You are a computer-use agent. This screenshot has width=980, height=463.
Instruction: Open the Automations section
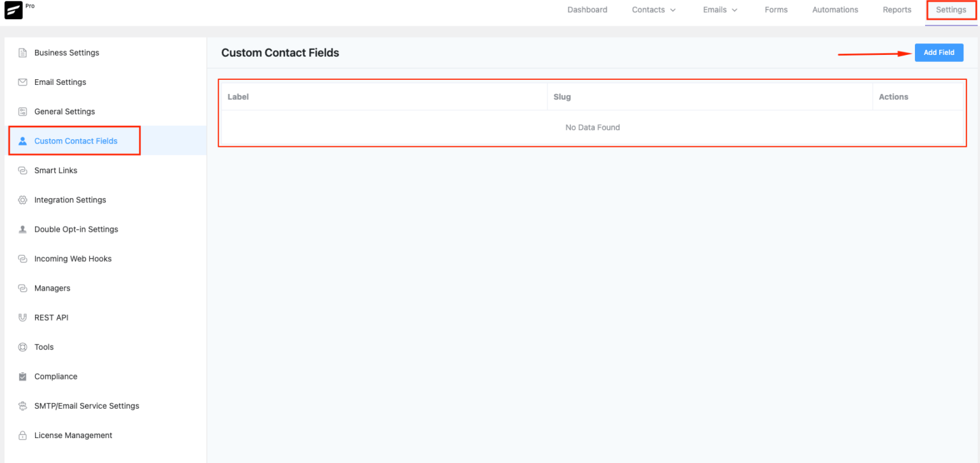pos(835,10)
